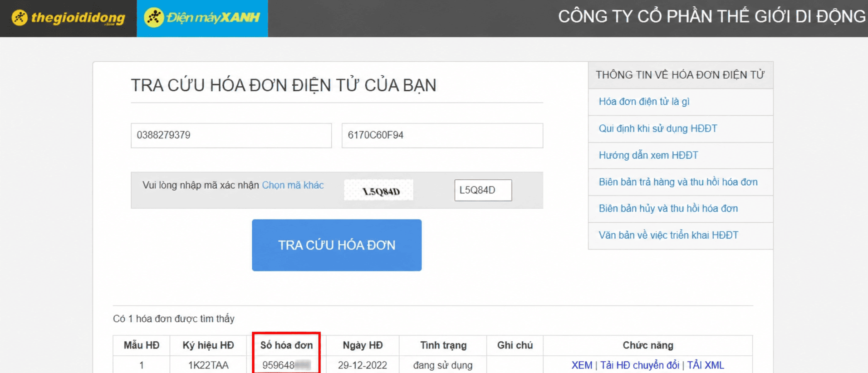868x373 pixels.
Task: Click the 'THÔNG TIN VỀ HÓA ĐƠN ĐIỆN TỬ' heading
Action: pyautogui.click(x=680, y=75)
